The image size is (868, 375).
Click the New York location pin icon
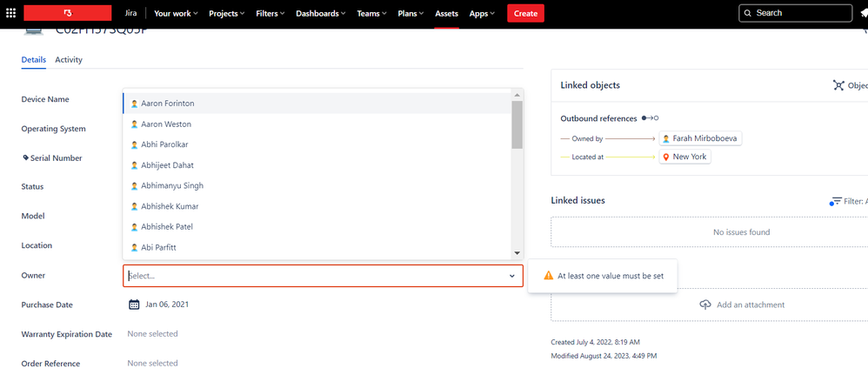pyautogui.click(x=666, y=157)
